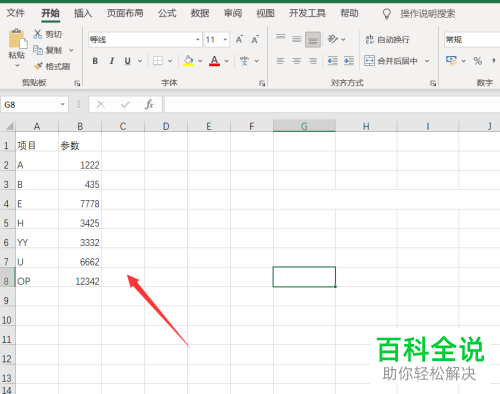Click the accounting currency format icon

pyautogui.click(x=451, y=61)
